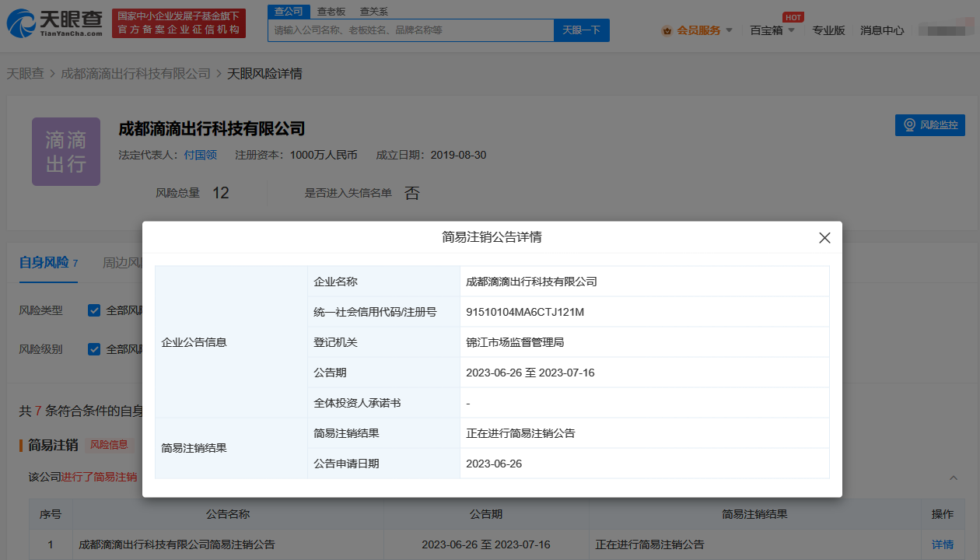Click the 公告申请日期 value 2023-06-26
This screenshot has height=560, width=980.
tap(494, 464)
